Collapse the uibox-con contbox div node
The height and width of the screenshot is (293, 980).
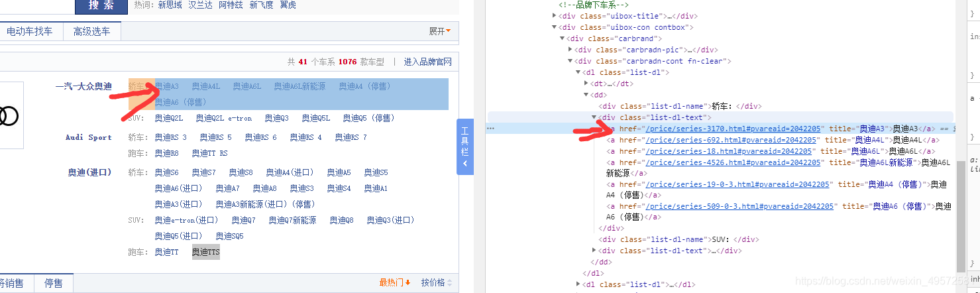555,27
